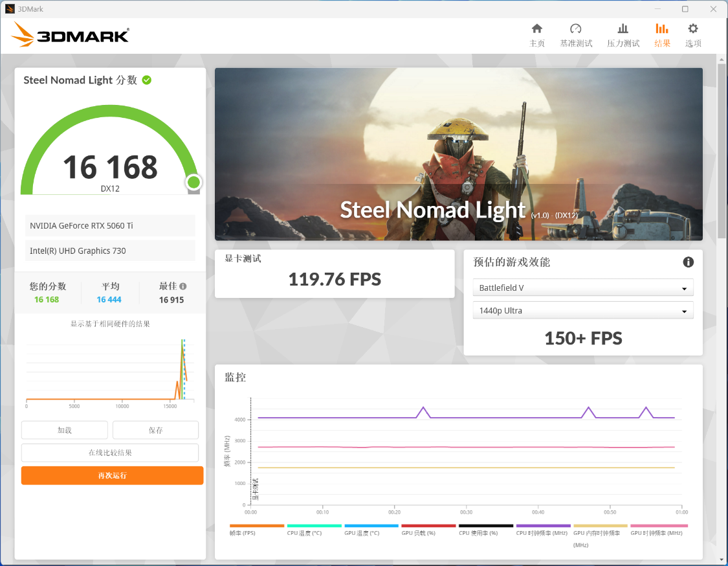The image size is (728, 566).
Task: Open the 选项 gear settings icon
Action: (x=692, y=28)
